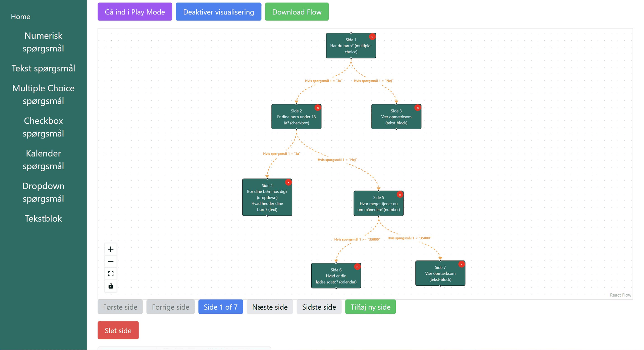Go to the Sidste side page
This screenshot has width=644, height=350.
pyautogui.click(x=319, y=307)
